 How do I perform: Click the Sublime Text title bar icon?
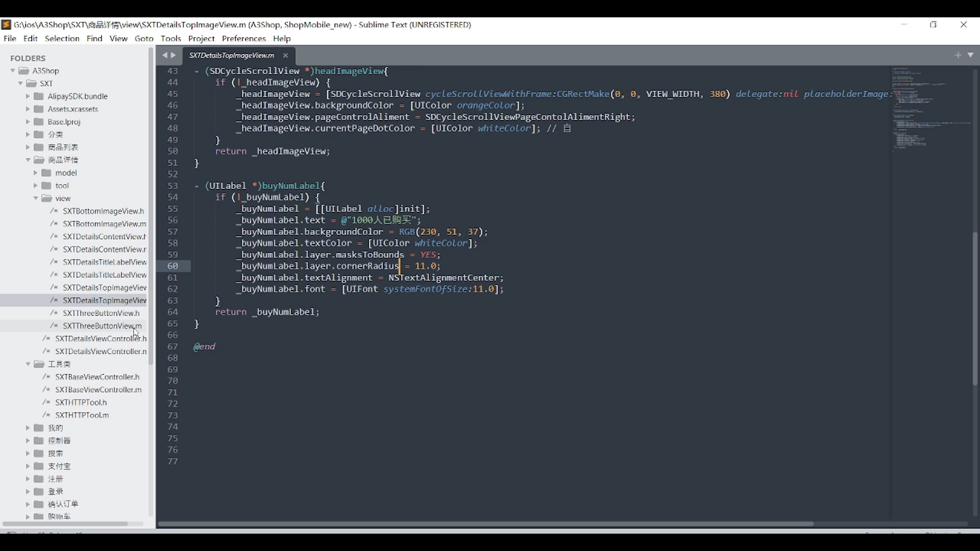[x=6, y=24]
